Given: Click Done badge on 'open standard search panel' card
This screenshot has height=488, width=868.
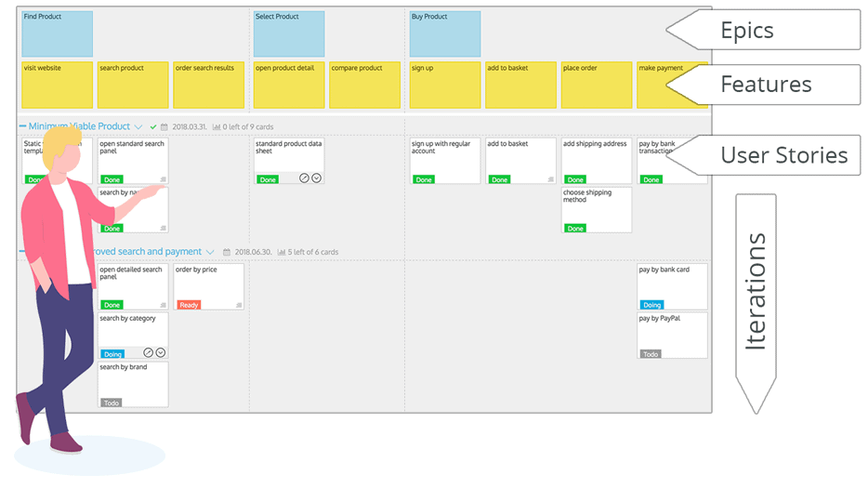Looking at the screenshot, I should [x=112, y=179].
